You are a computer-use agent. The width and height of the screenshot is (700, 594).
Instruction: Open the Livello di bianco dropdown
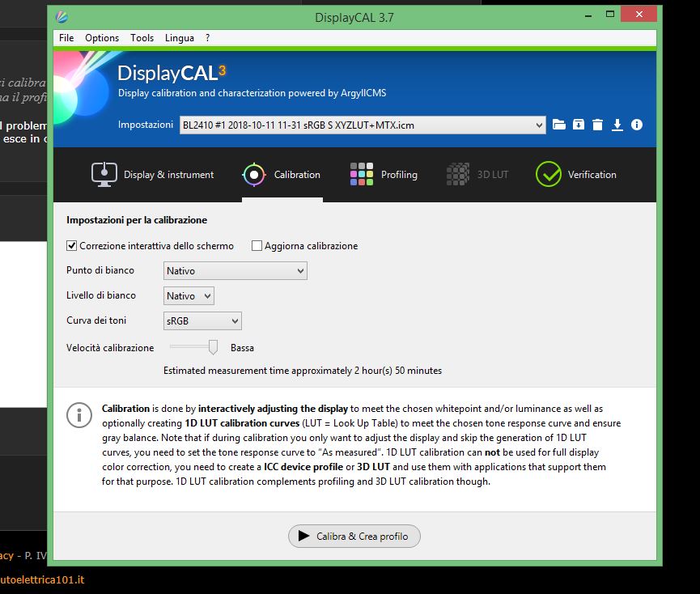point(189,296)
